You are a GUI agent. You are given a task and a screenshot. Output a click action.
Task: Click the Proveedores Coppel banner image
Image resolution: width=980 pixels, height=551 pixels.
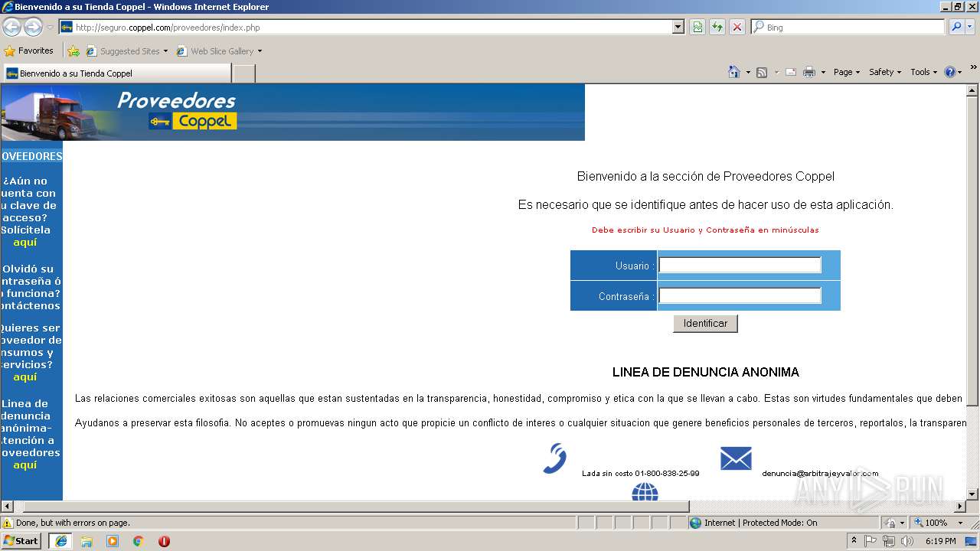292,112
